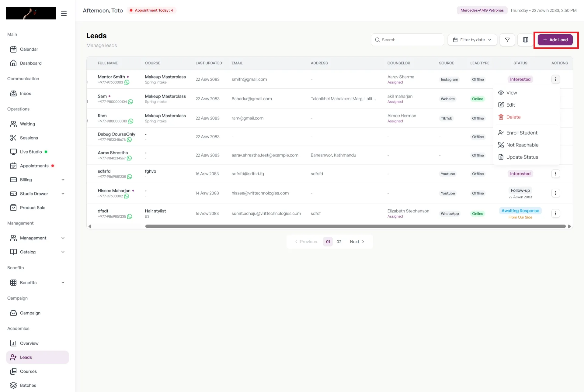Open the Filter by date dropdown
Viewport: 584px width, 392px height.
[472, 40]
